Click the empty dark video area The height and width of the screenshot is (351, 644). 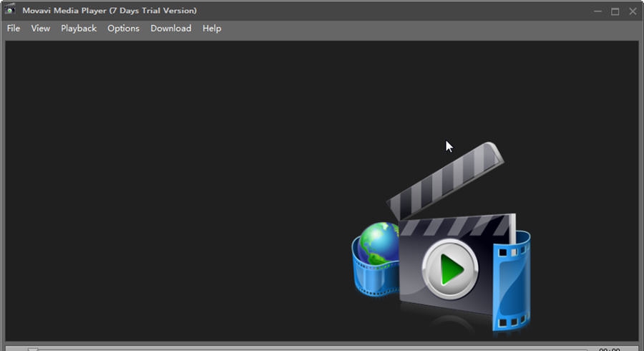179,179
